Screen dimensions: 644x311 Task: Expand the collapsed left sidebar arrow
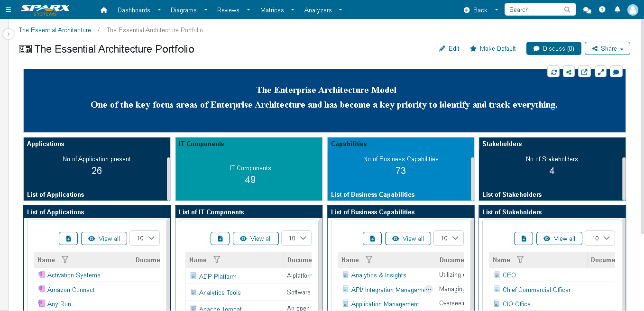[x=8, y=34]
